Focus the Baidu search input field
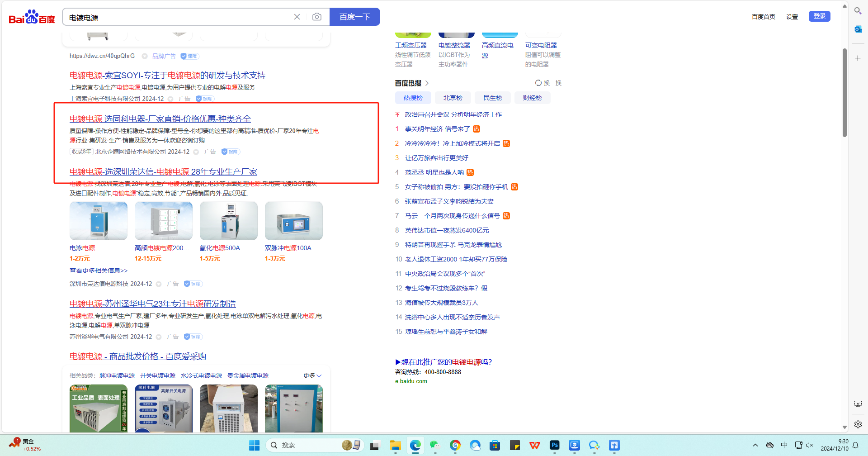This screenshot has height=456, width=868. tap(179, 17)
